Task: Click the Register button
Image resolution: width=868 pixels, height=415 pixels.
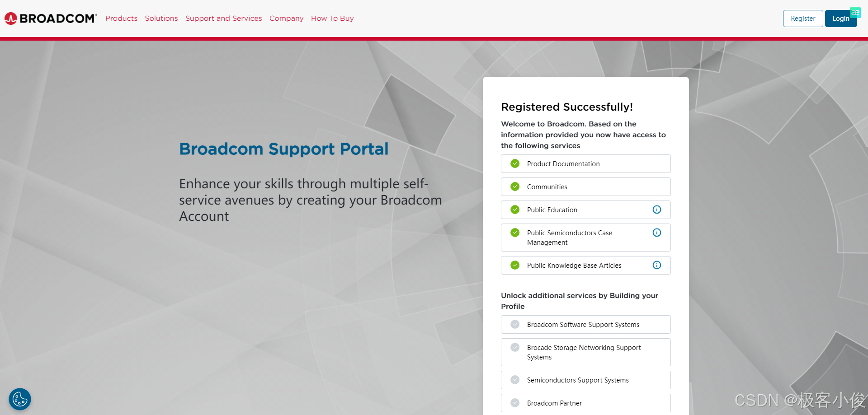Action: point(803,19)
